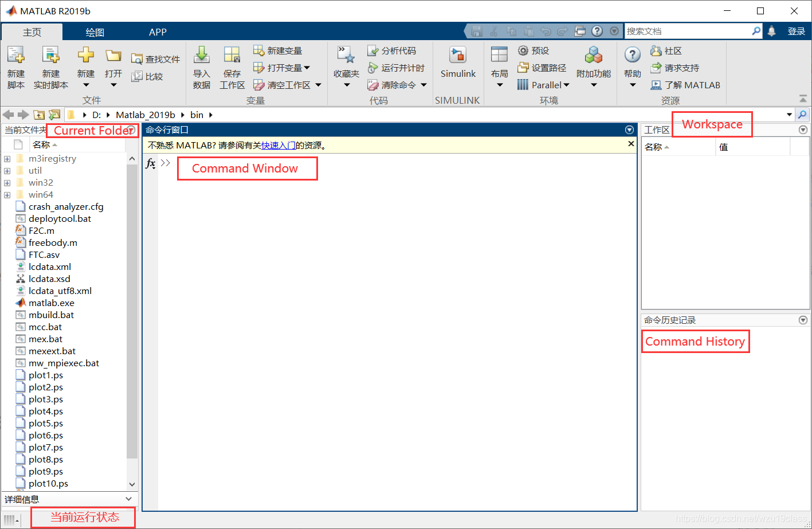Image resolution: width=812 pixels, height=529 pixels.
Task: Click the browse for folder icon
Action: pos(54,115)
